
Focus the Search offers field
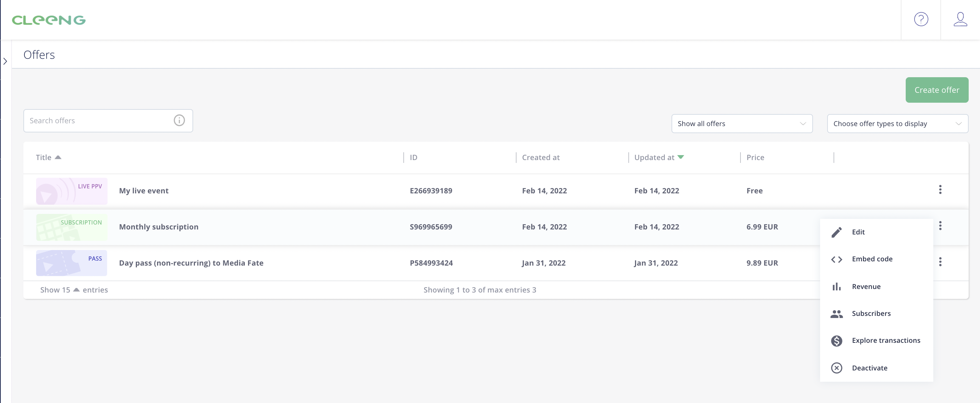point(108,121)
